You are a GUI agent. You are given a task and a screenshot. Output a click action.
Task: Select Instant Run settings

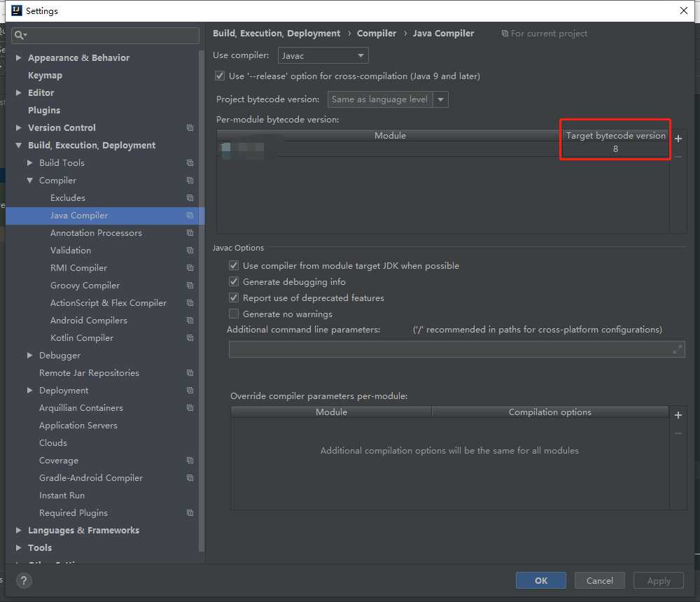(62, 496)
